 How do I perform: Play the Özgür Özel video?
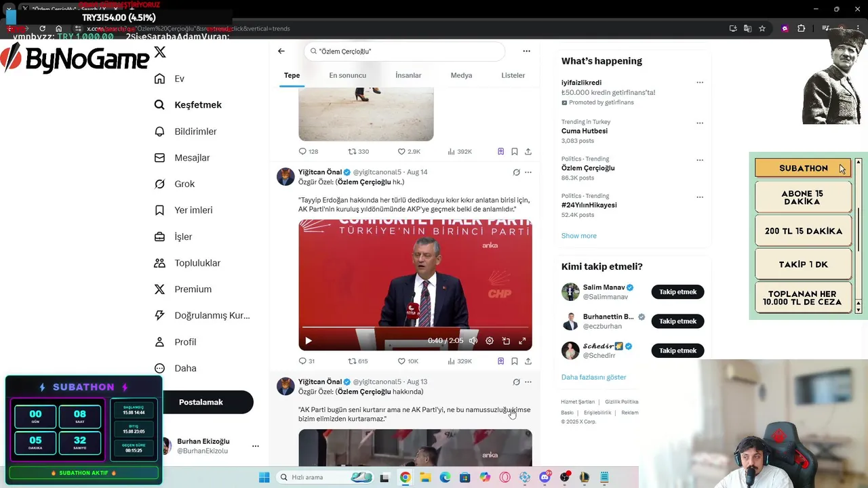pos(308,341)
